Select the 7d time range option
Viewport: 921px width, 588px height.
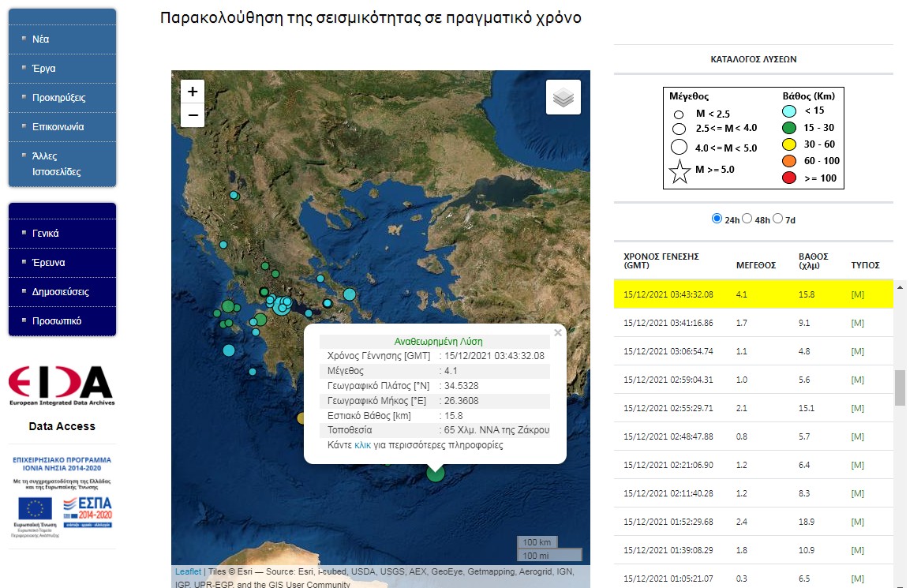[x=778, y=219]
